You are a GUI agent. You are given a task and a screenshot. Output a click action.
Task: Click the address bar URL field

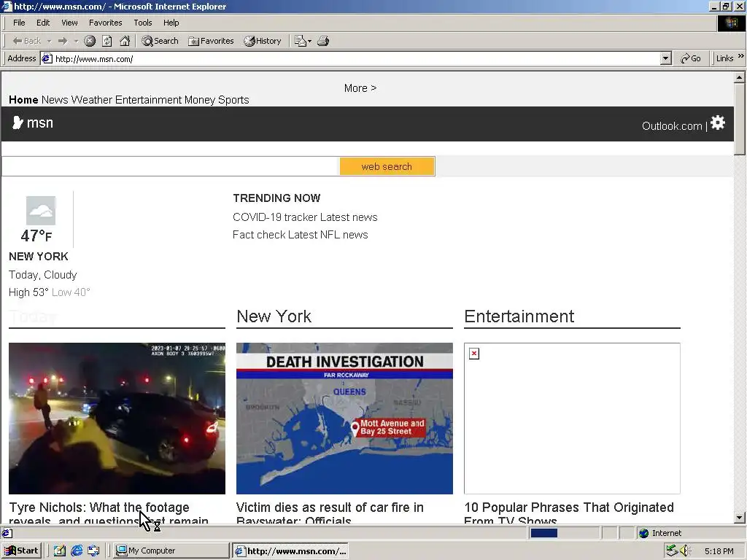point(351,58)
